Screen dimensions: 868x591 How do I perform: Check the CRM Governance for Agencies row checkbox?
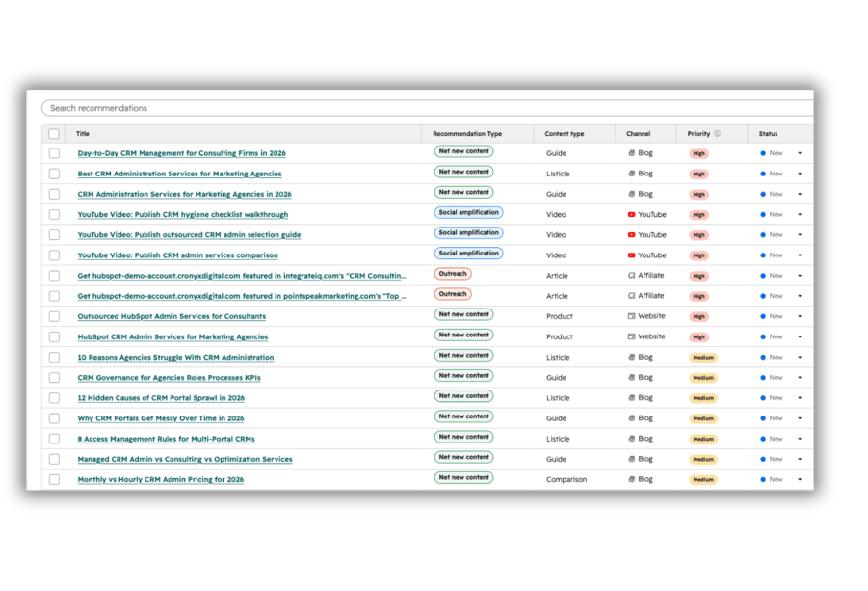coord(54,378)
